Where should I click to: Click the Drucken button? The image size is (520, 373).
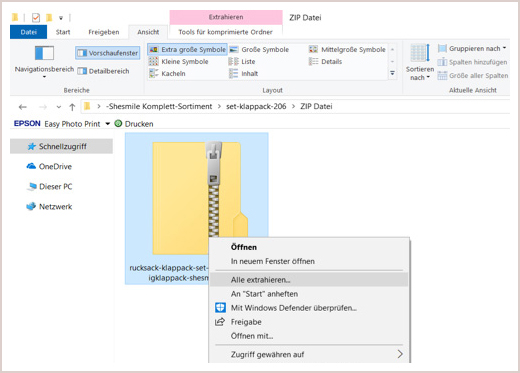point(134,124)
